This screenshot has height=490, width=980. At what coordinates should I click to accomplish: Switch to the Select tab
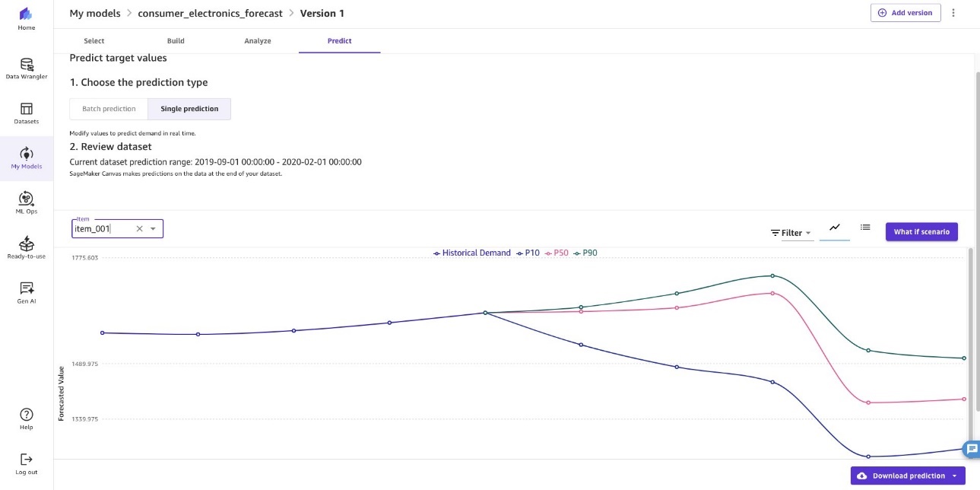[94, 41]
